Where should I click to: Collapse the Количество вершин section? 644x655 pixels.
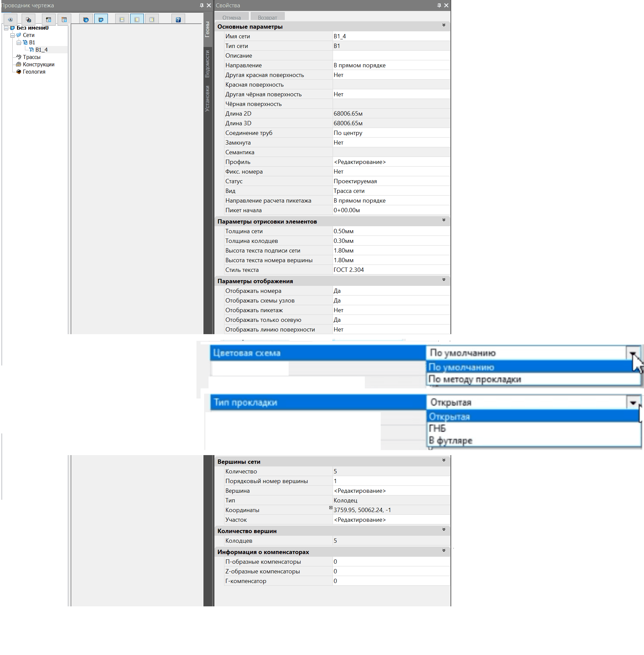tap(444, 530)
